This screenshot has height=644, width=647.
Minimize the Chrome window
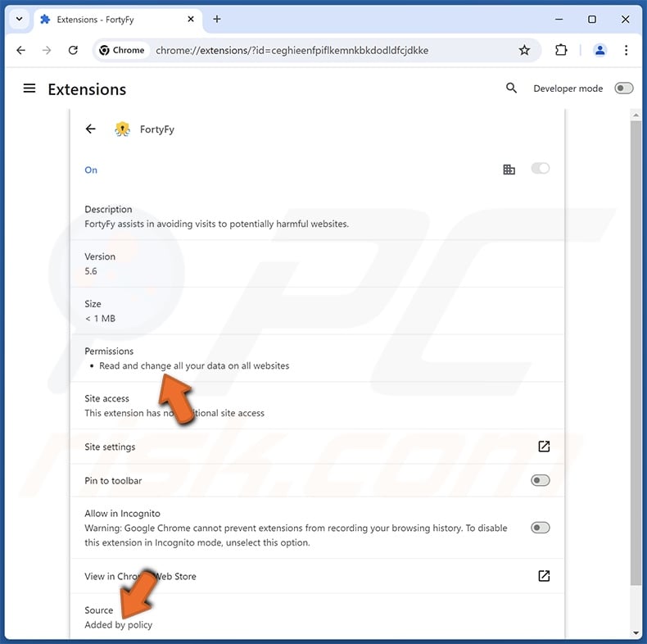tap(559, 20)
